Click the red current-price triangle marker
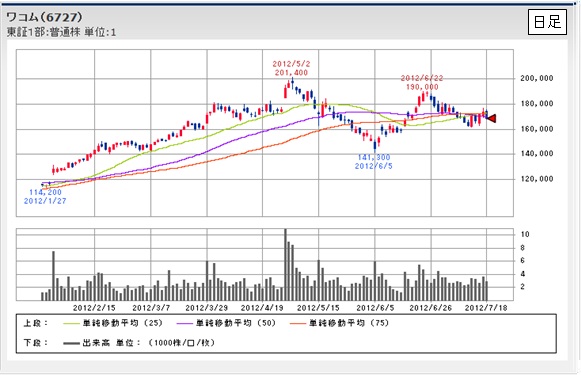581x375 pixels. point(491,119)
